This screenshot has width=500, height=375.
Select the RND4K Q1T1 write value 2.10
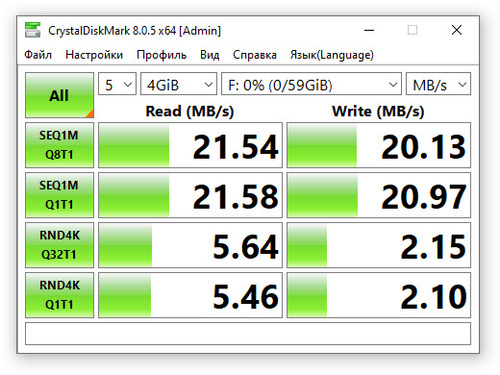pyautogui.click(x=379, y=295)
